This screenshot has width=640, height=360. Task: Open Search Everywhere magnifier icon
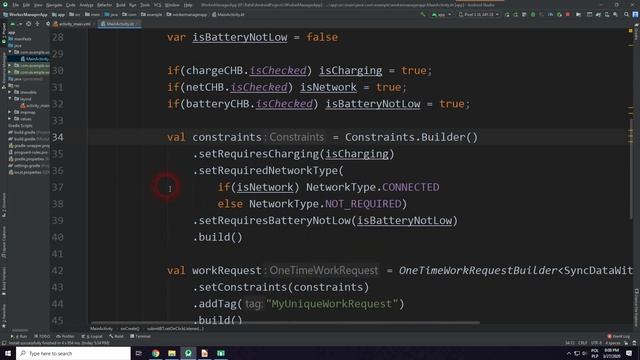[x=626, y=14]
